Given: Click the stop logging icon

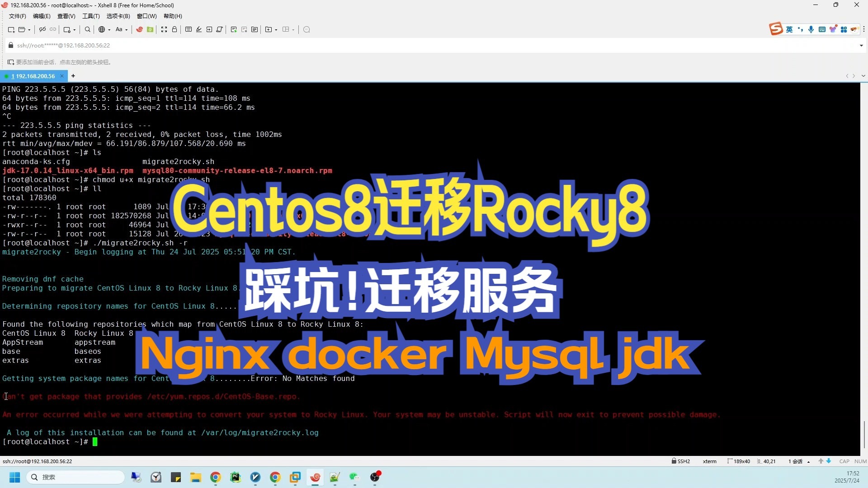Looking at the screenshot, I should [x=244, y=30].
